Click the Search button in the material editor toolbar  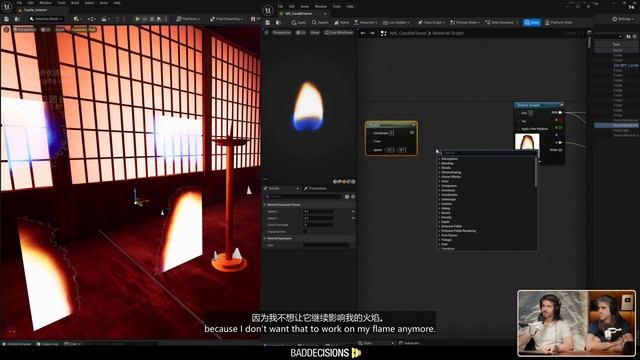click(x=320, y=22)
